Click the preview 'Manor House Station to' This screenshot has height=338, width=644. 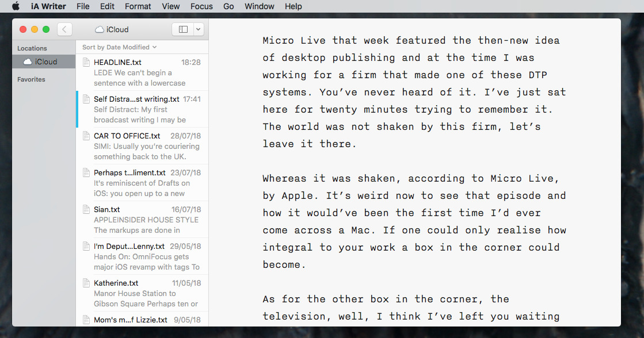pyautogui.click(x=135, y=293)
